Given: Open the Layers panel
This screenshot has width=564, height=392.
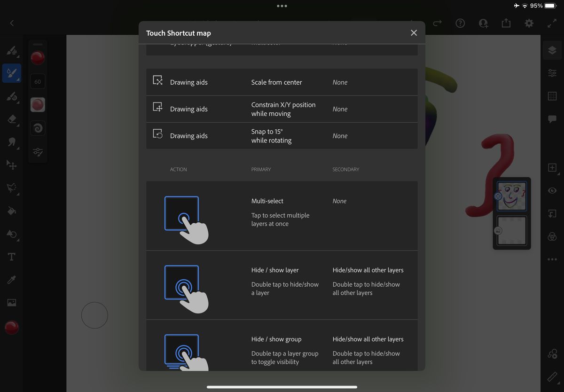Looking at the screenshot, I should coord(552,49).
